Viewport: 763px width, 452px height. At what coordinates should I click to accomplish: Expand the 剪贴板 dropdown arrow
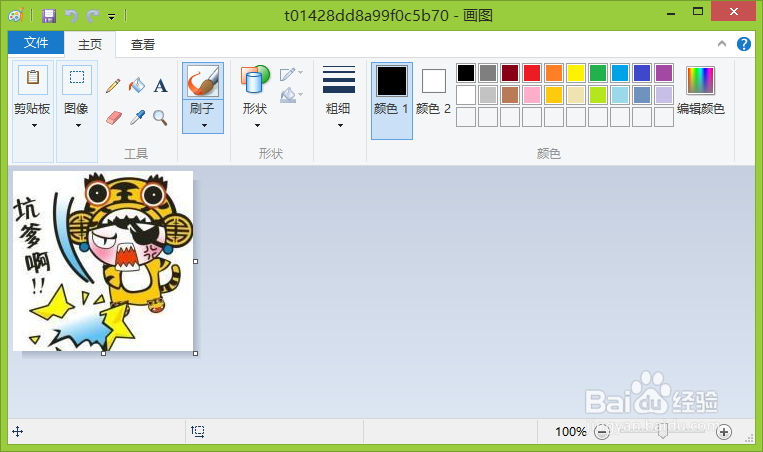[34, 126]
